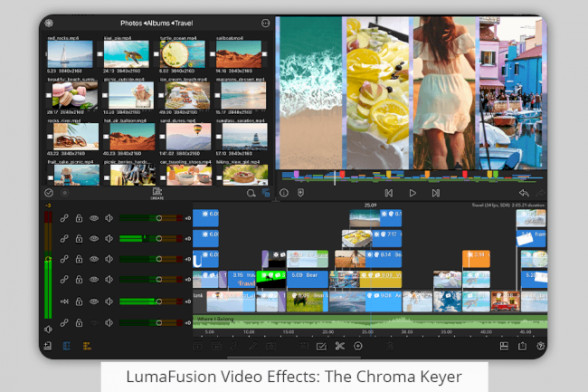Open the Photos source flower icon

(x=49, y=24)
